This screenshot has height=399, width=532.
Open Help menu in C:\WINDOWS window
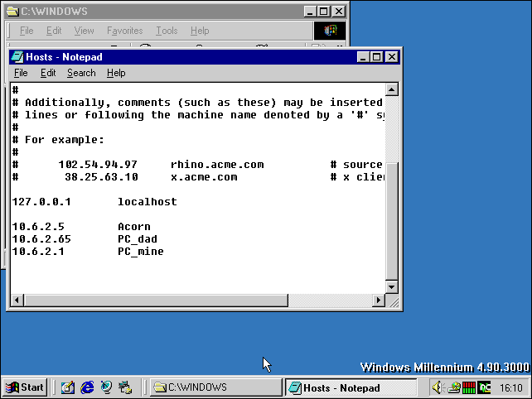click(x=200, y=31)
